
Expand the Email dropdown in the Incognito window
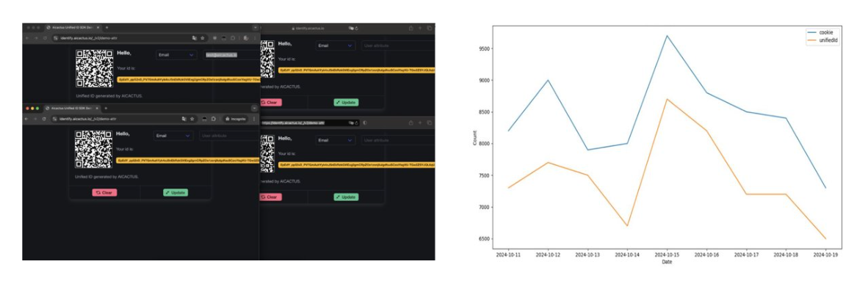(174, 136)
